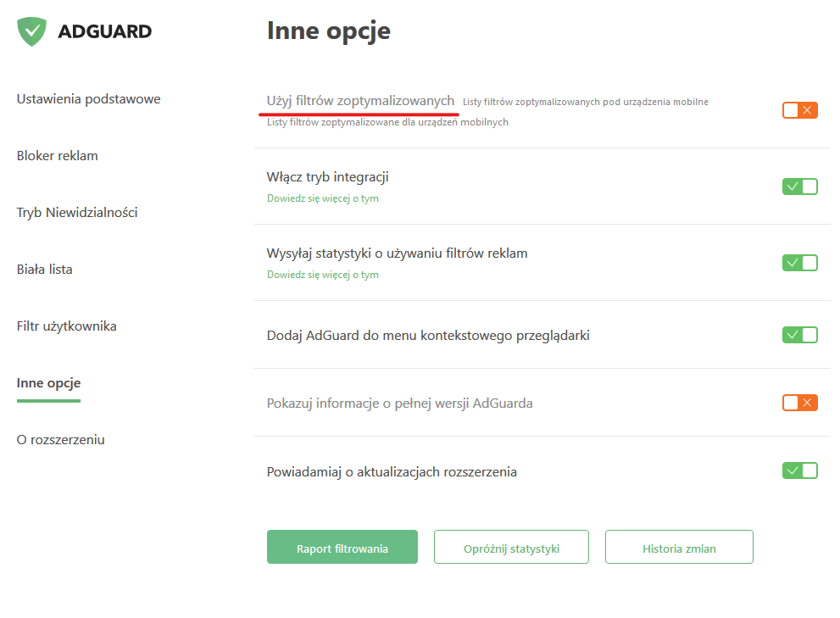Switch to 'Bloker reklam' settings
840x618 pixels.
(57, 155)
